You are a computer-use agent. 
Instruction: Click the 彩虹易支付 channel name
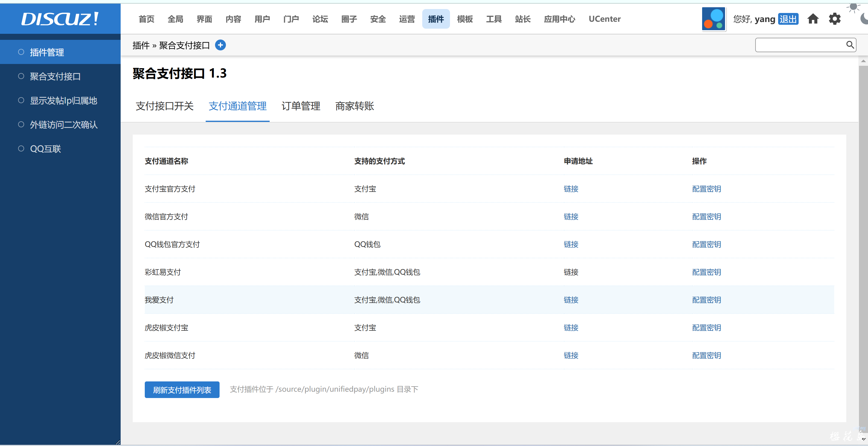point(163,272)
